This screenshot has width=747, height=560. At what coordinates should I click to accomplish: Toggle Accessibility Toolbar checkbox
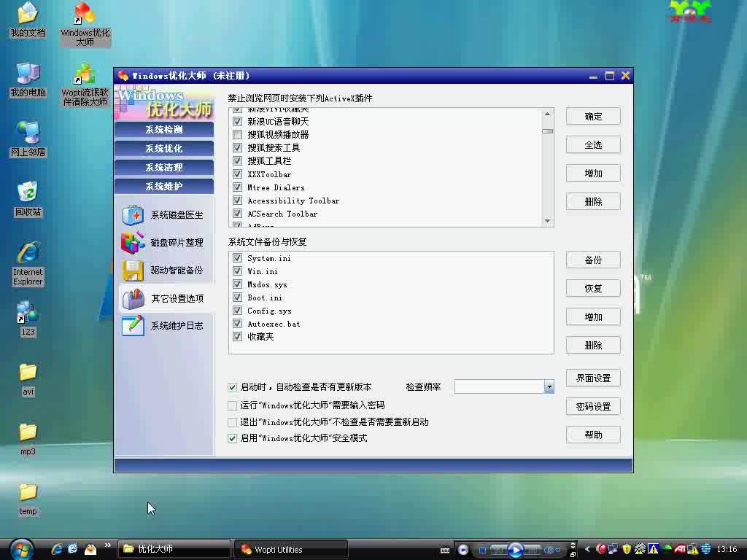tap(237, 201)
